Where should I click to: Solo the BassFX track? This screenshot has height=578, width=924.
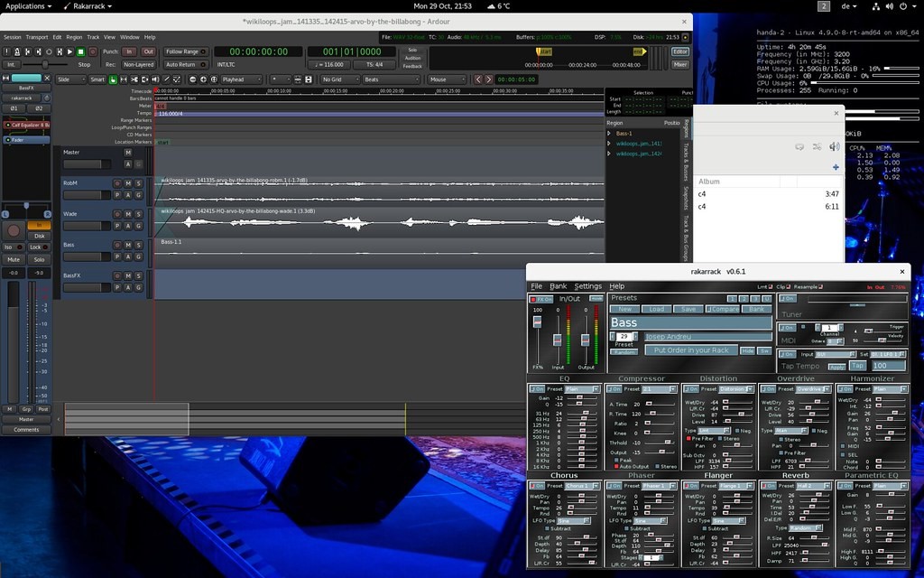point(138,275)
